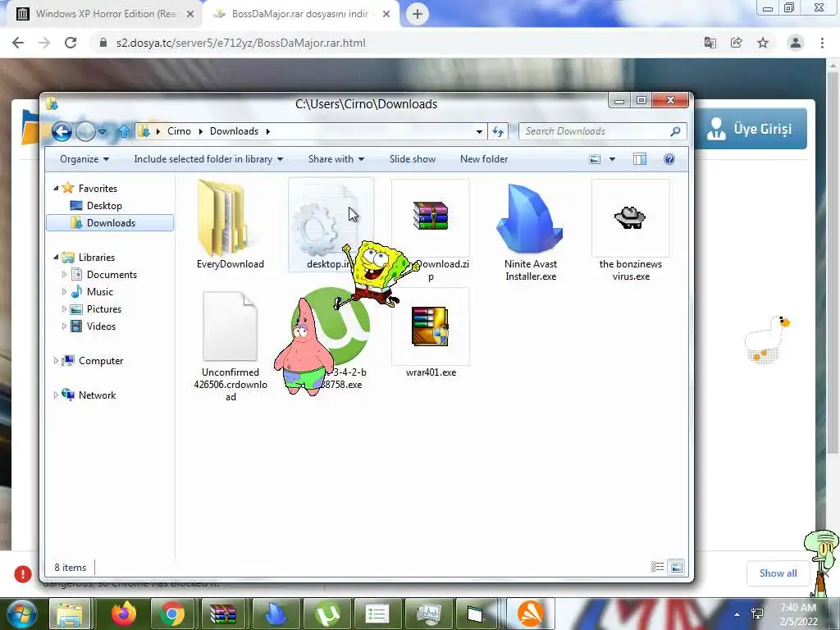Image resolution: width=840 pixels, height=630 pixels.
Task: Share this page icon in Chrome
Action: [737, 43]
